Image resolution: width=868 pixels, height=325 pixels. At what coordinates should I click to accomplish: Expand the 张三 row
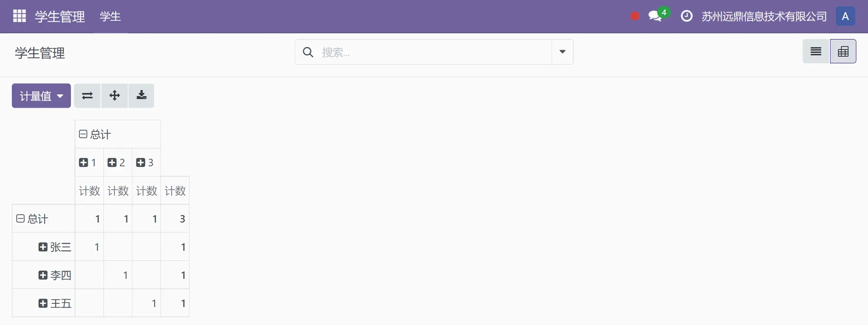click(x=55, y=247)
